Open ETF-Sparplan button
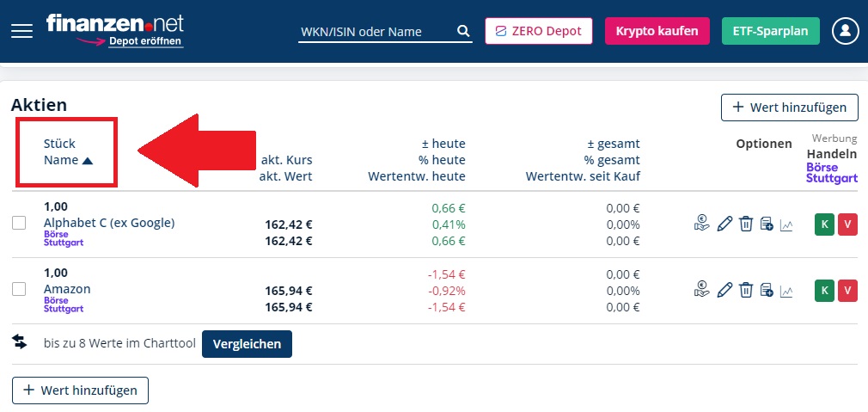Viewport: 868px width, 412px height. (x=773, y=31)
